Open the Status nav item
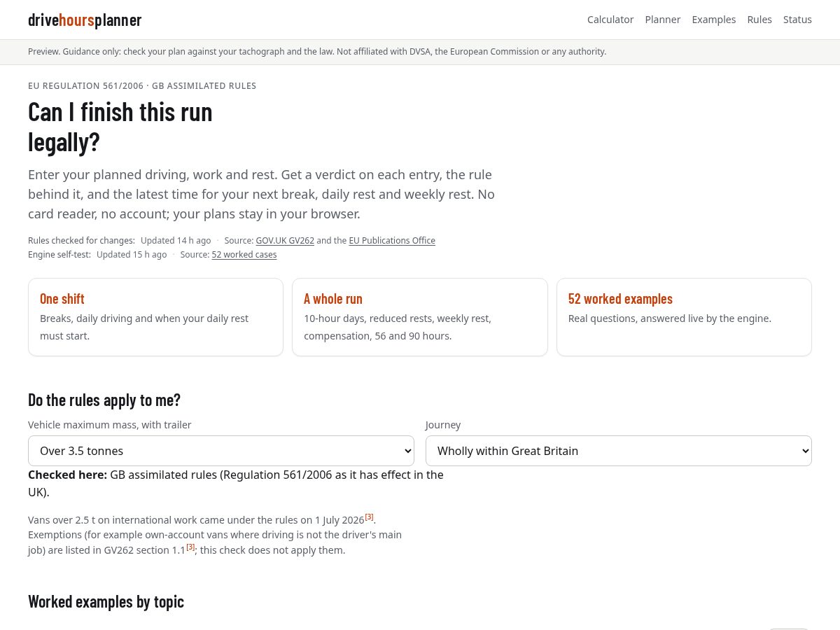 point(797,20)
